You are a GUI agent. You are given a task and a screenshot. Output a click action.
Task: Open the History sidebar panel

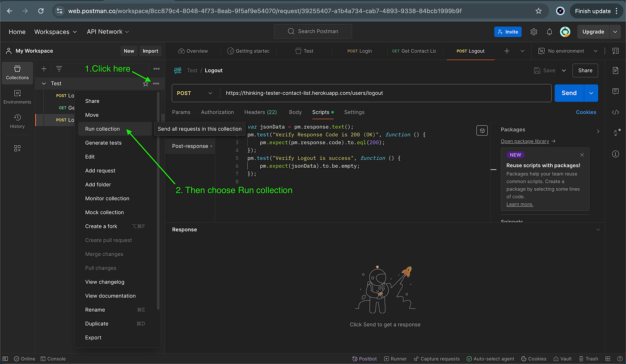[x=17, y=121]
